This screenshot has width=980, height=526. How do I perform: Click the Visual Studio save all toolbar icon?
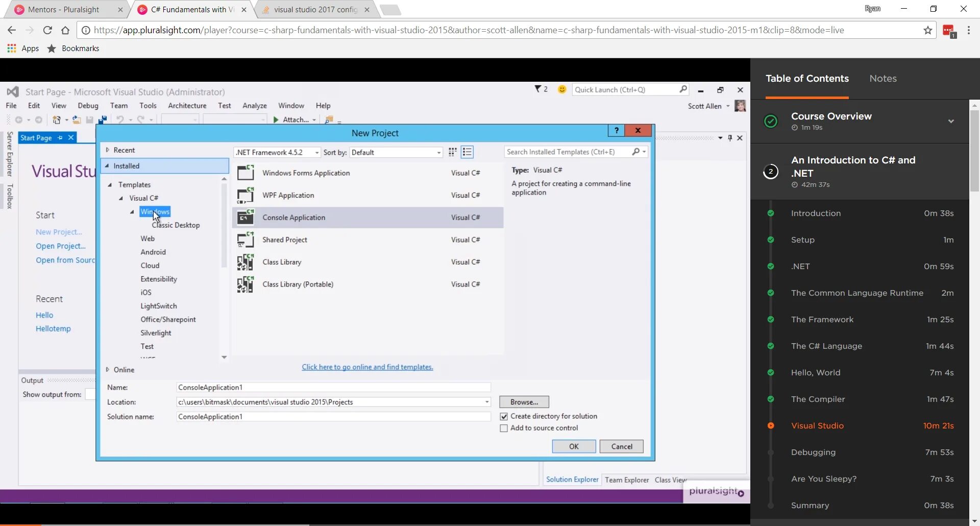(x=102, y=119)
